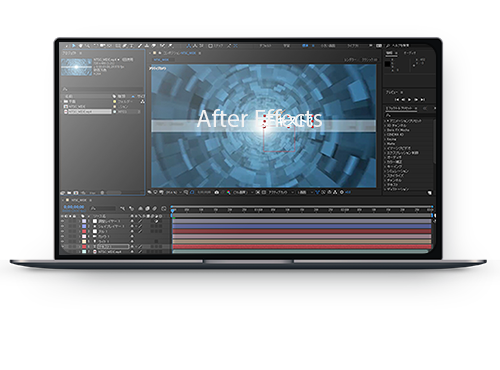The width and height of the screenshot is (500, 370).
Task: Click the trash icon in Project panel
Action: (x=102, y=193)
